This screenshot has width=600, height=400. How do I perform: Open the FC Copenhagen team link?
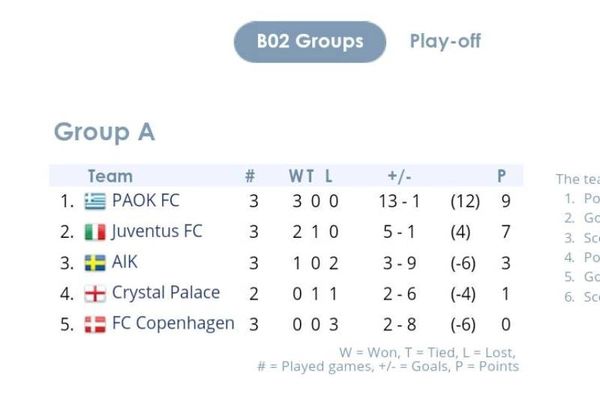coord(173,324)
